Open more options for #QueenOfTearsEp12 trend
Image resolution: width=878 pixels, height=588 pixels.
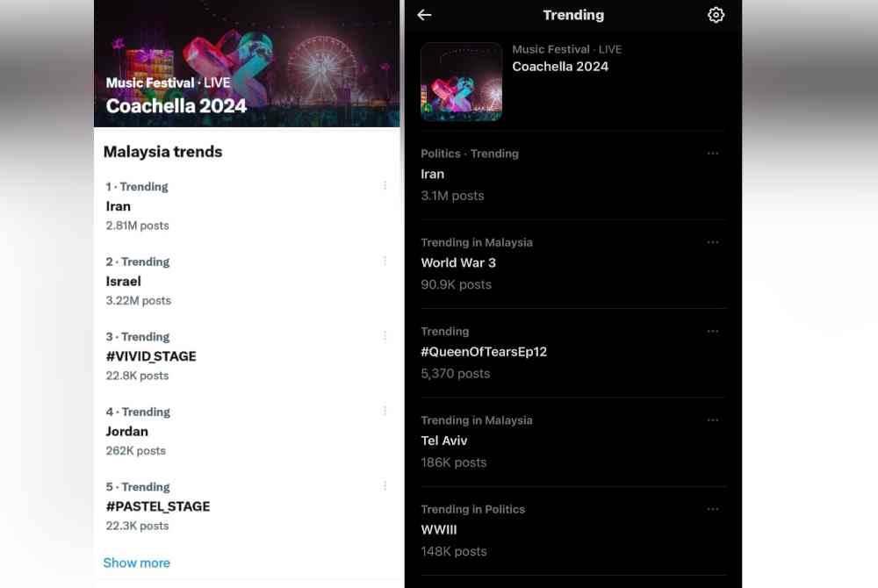712,331
